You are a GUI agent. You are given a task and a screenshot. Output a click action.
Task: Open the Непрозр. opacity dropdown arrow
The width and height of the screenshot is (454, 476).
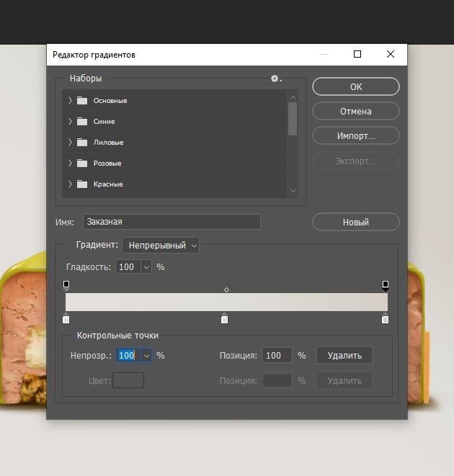tap(146, 356)
